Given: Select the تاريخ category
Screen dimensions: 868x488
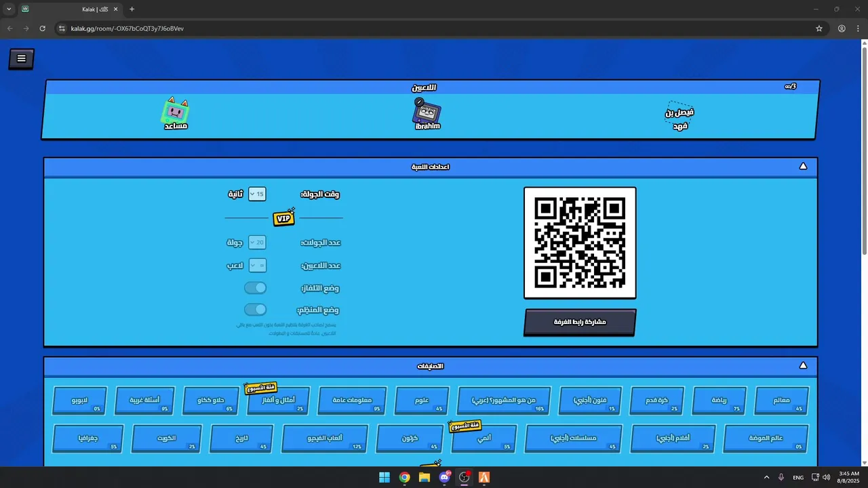Looking at the screenshot, I should coord(241,439).
